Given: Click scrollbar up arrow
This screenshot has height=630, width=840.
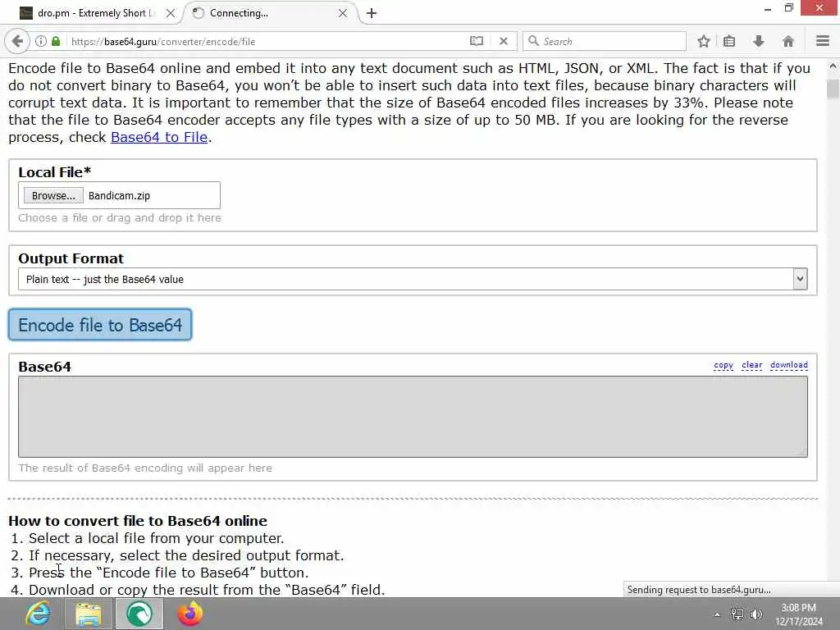Looking at the screenshot, I should [x=833, y=66].
